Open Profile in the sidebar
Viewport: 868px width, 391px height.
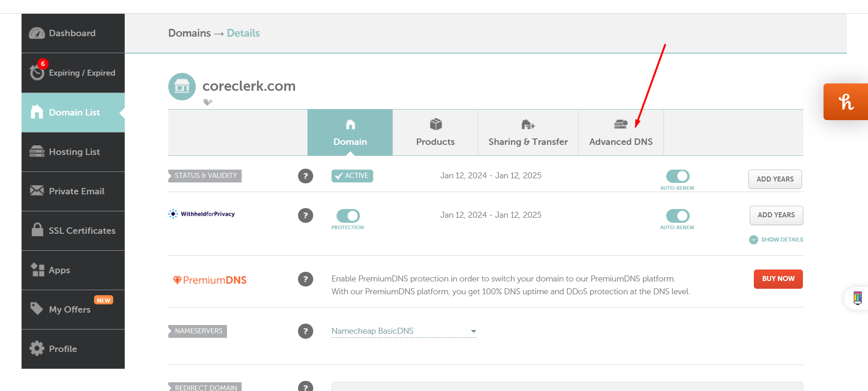point(73,349)
